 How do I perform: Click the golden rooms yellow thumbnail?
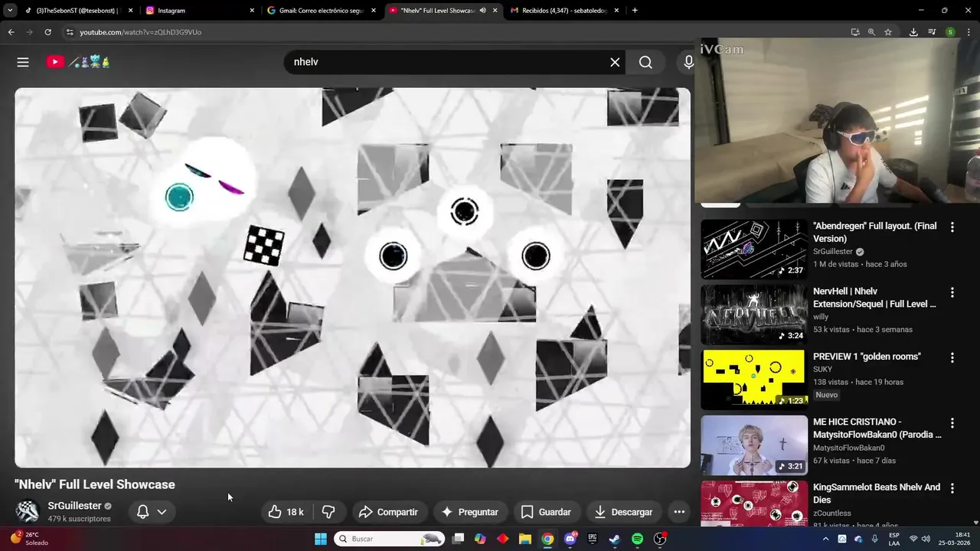click(754, 380)
